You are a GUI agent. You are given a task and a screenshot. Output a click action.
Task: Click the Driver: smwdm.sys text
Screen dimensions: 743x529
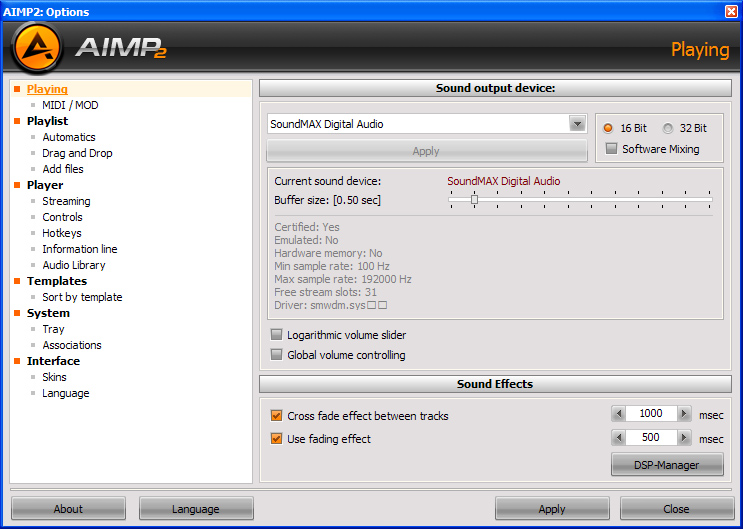[331, 305]
